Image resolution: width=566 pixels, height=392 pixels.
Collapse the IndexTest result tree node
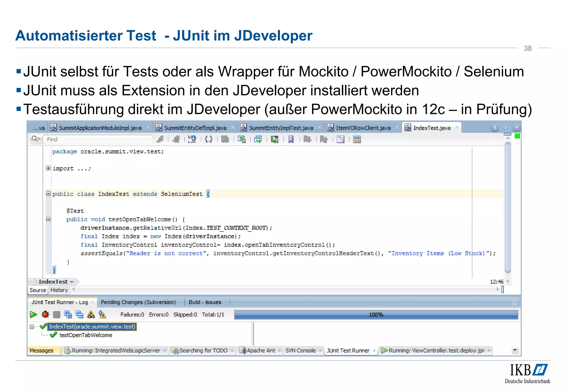[x=32, y=327]
